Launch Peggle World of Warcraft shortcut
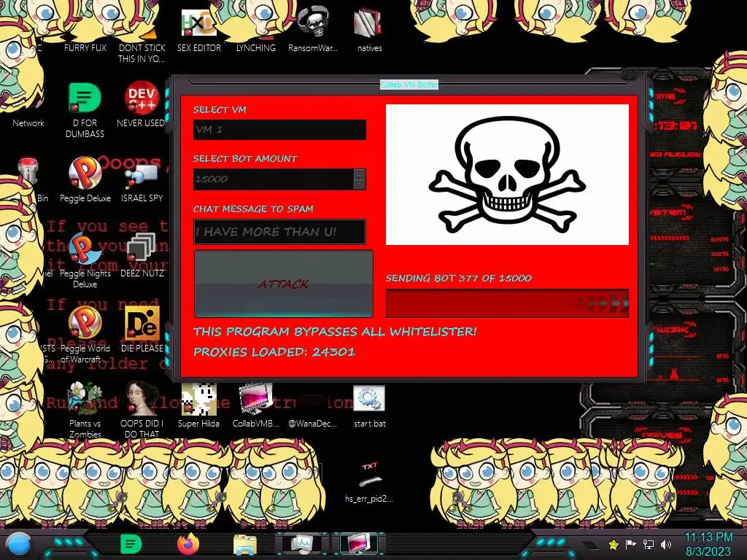The width and height of the screenshot is (747, 560). click(x=85, y=323)
